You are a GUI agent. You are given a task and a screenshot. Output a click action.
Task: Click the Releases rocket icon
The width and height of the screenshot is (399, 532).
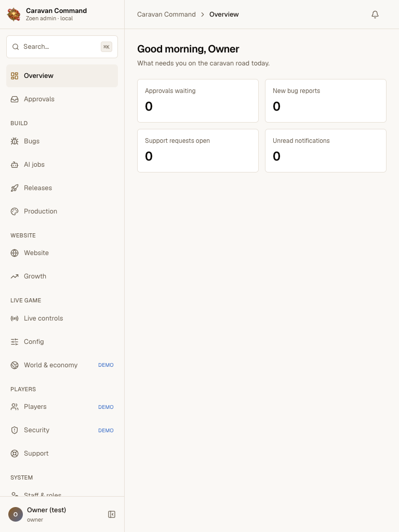click(x=15, y=188)
